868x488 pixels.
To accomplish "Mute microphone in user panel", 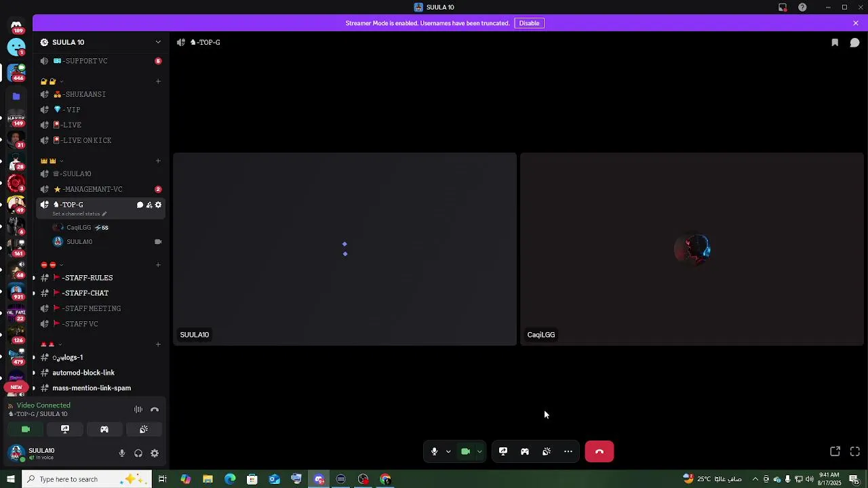I will [x=122, y=453].
